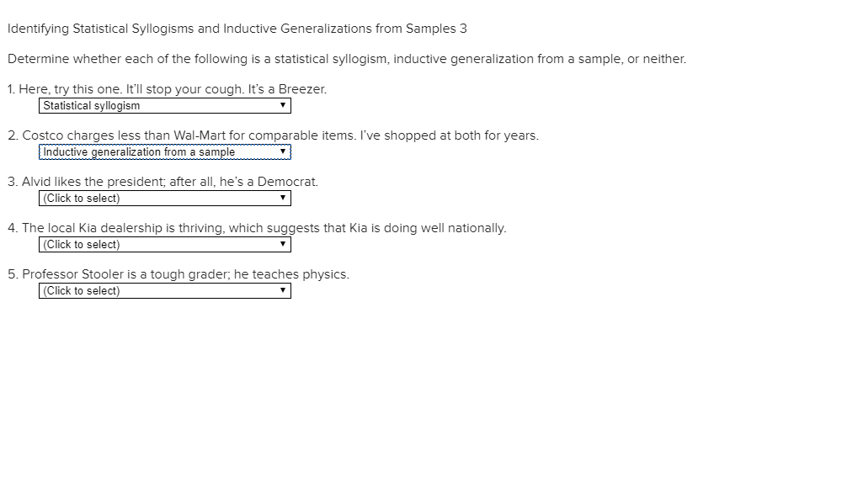This screenshot has height=504, width=858.
Task: Click the disclosure triangle beside 'Statistical syllogism'
Action: pyautogui.click(x=284, y=105)
